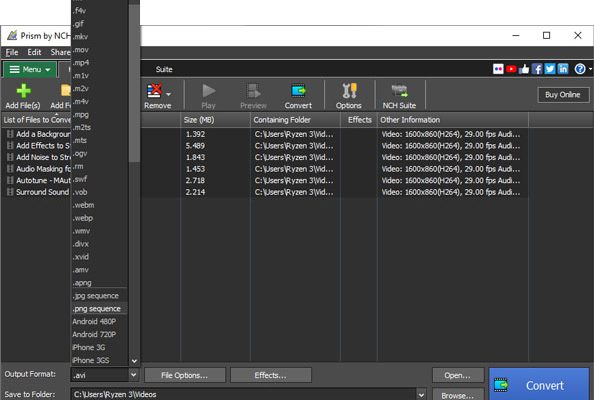Click the Open... button
Viewport: 594px width, 400px height.
coord(458,375)
